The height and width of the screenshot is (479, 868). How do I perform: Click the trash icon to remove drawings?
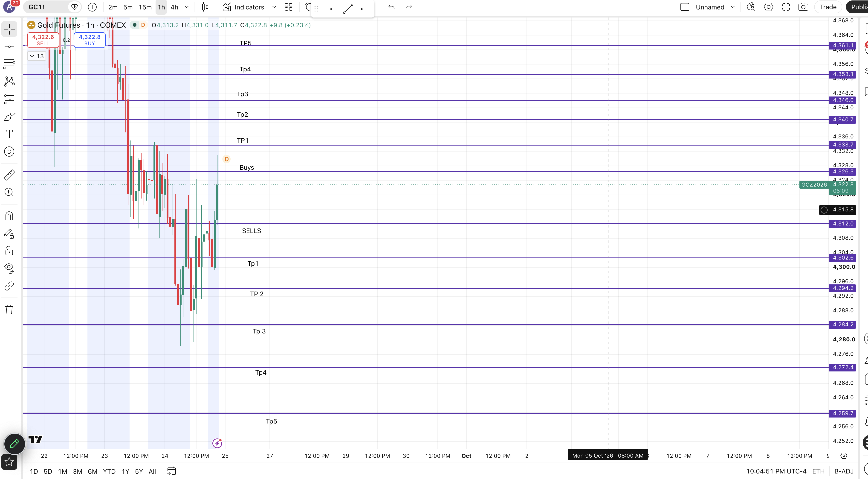pyautogui.click(x=9, y=309)
